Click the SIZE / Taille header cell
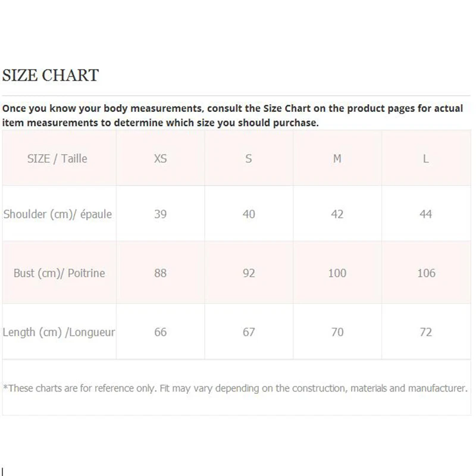This screenshot has width=476, height=476. tap(58, 158)
